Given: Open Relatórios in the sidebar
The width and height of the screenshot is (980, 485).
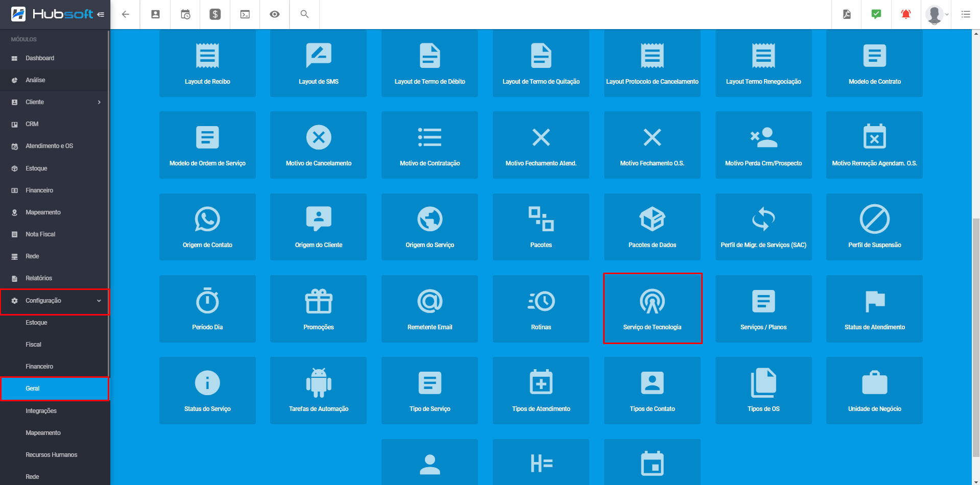Looking at the screenshot, I should [54, 278].
